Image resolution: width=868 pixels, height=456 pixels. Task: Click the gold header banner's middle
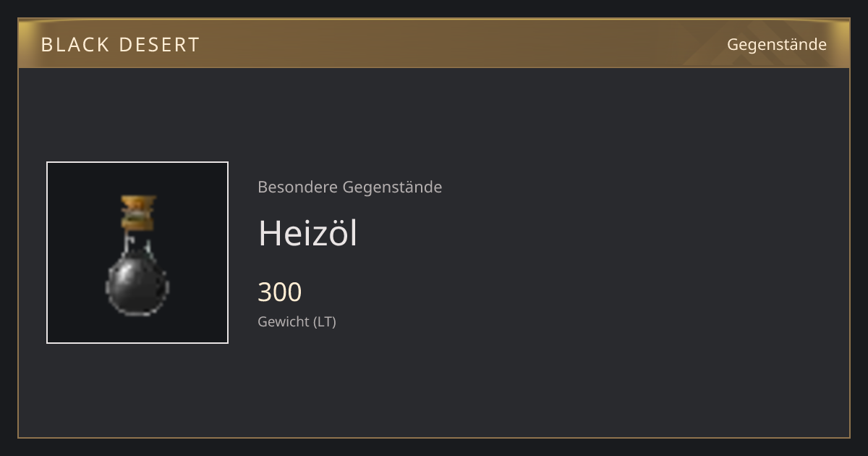tap(434, 43)
